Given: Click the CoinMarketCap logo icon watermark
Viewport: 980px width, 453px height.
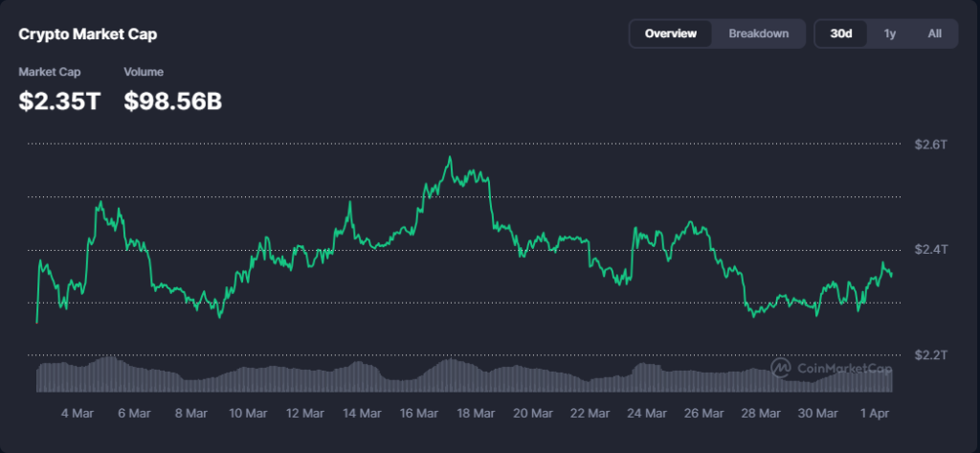Looking at the screenshot, I should coord(781,369).
